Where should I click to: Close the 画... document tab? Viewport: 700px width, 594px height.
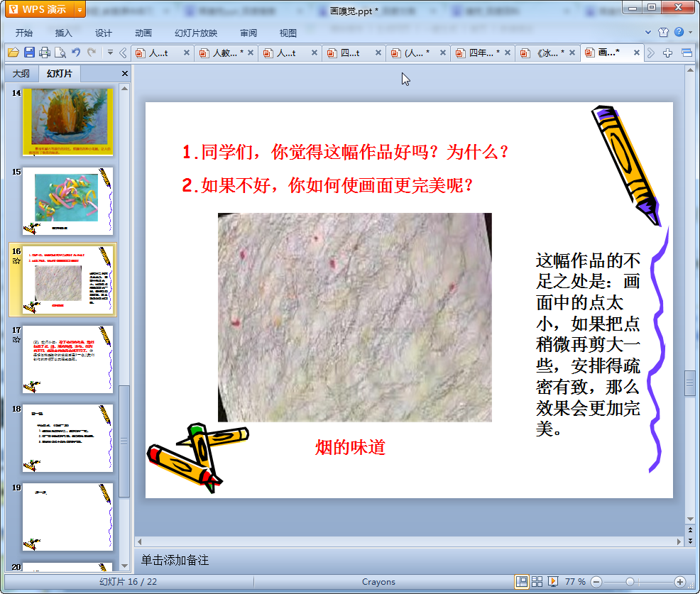(637, 53)
